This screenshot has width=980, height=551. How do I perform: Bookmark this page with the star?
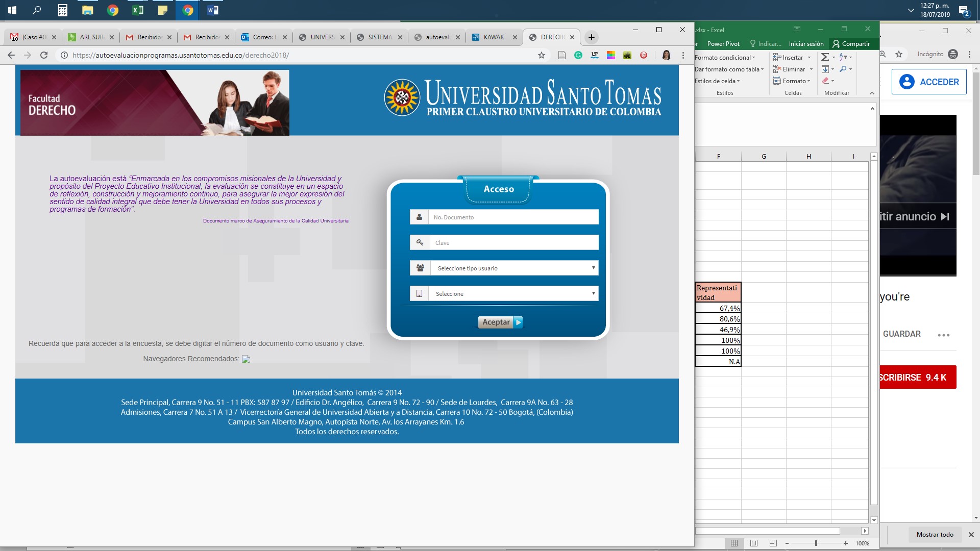tap(542, 55)
